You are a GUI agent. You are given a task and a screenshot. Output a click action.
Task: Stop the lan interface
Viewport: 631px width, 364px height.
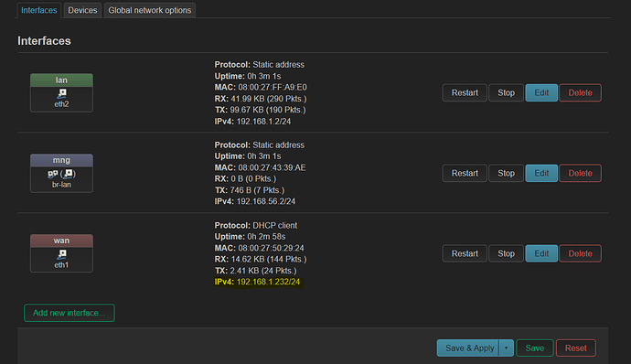pos(506,92)
